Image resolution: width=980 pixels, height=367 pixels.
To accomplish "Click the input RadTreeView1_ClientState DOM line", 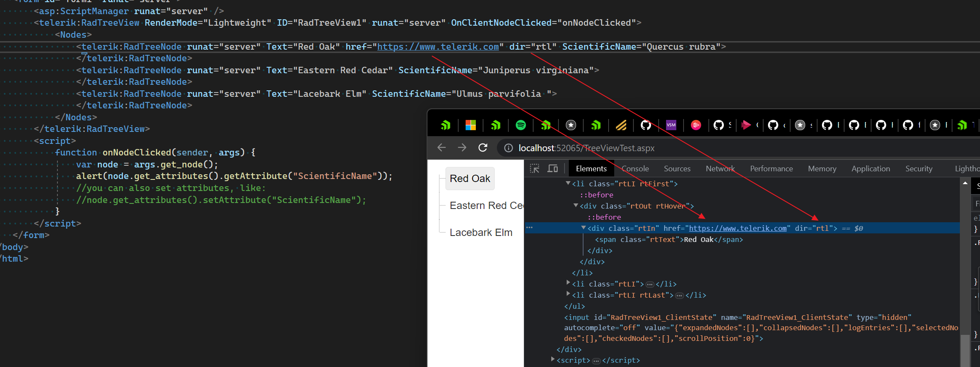I will [761, 328].
